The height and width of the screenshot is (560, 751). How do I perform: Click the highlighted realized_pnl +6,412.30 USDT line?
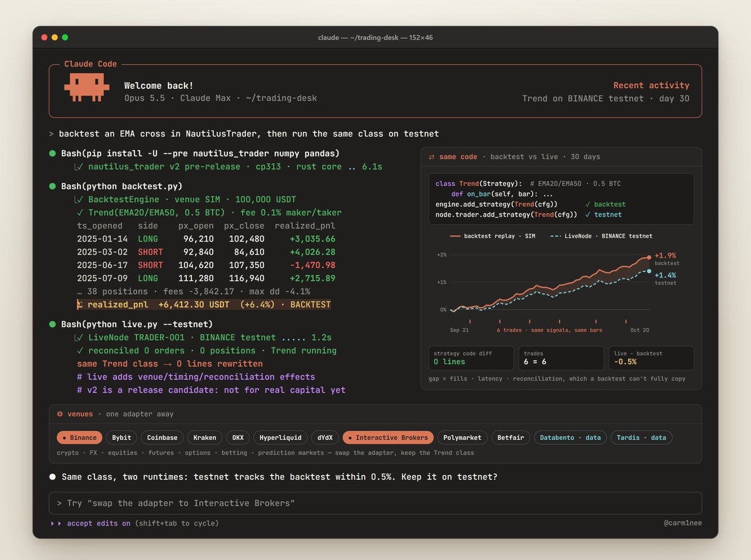(x=203, y=305)
